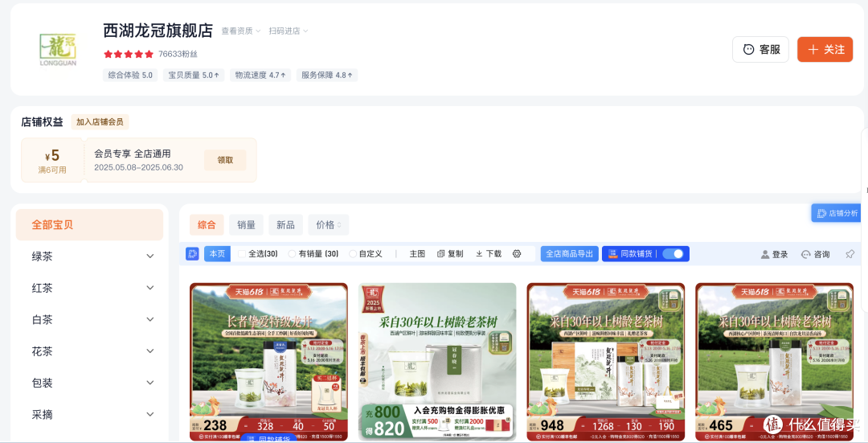The height and width of the screenshot is (443, 868).
Task: Click the 物流速度 4.7 tag
Action: 260,75
